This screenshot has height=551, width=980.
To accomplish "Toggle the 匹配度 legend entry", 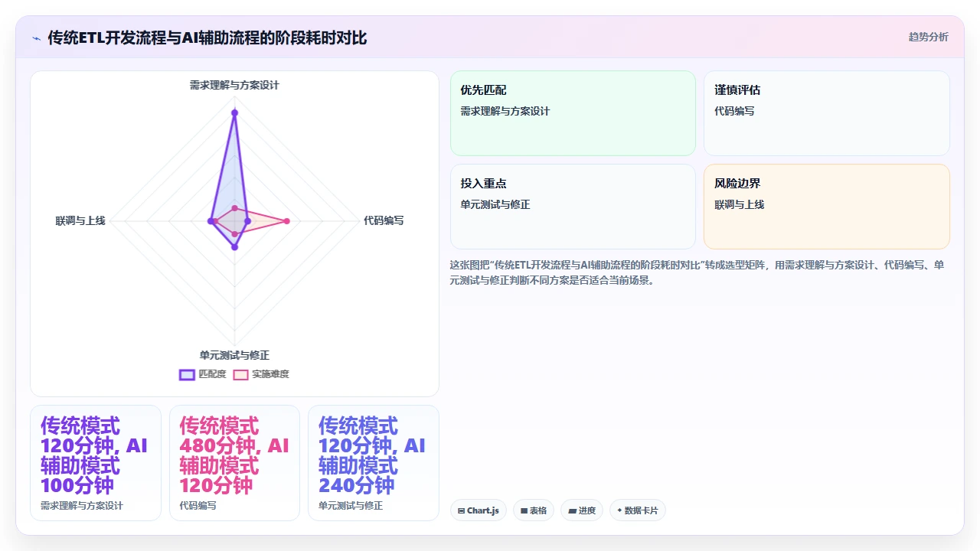I will point(203,374).
